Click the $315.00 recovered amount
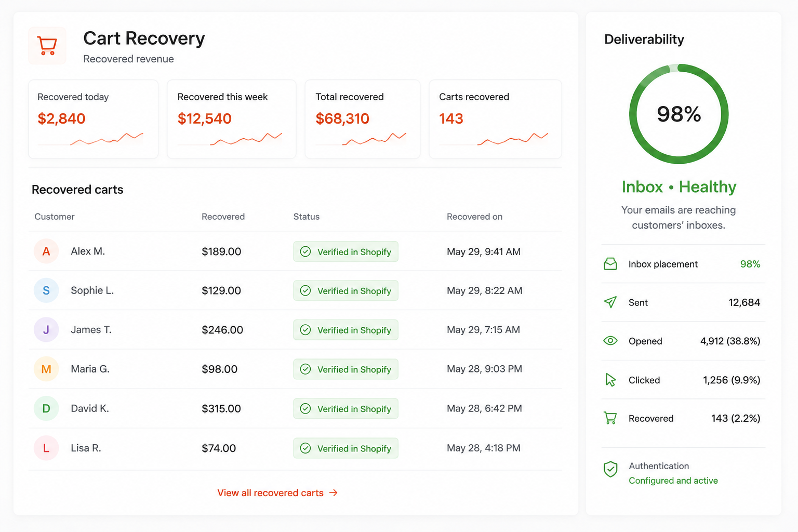This screenshot has width=798, height=532. [x=221, y=408]
